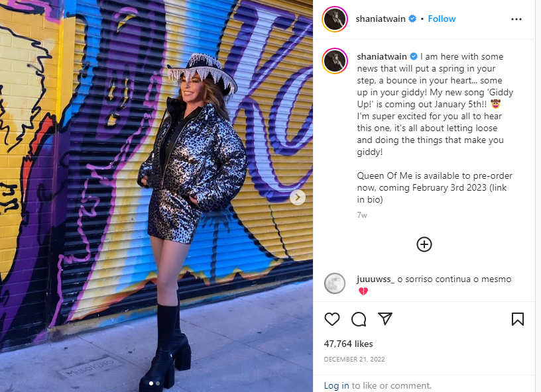541x392 pixels.
Task: Open shaniatwain username in the caption
Action: (x=382, y=56)
